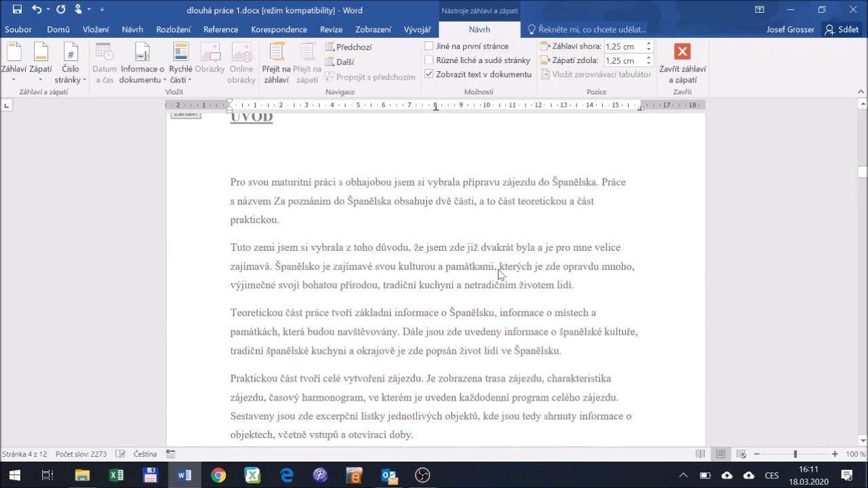Click the Sdílet share button

pyautogui.click(x=842, y=29)
